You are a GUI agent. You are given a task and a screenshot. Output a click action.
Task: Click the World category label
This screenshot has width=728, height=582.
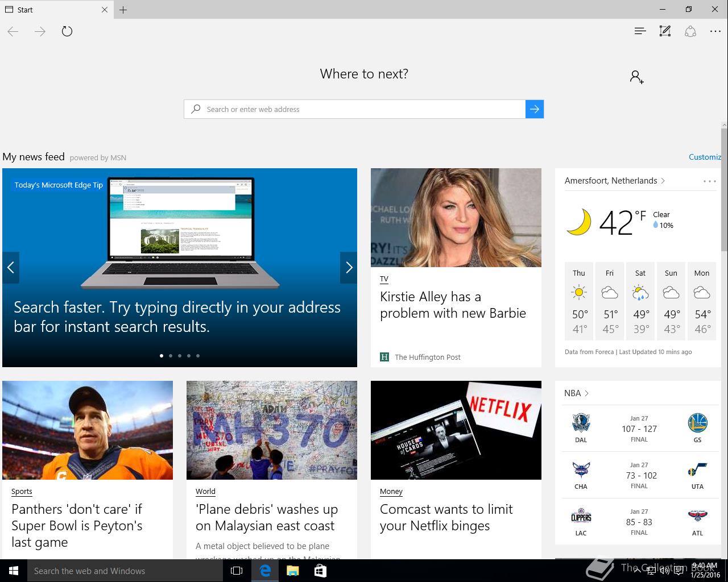pos(205,492)
